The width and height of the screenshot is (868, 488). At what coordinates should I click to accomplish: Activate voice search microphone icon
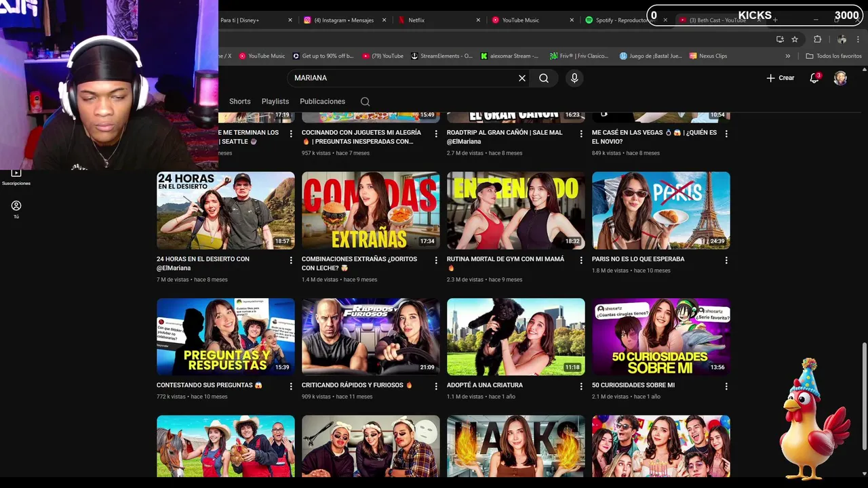coord(574,78)
